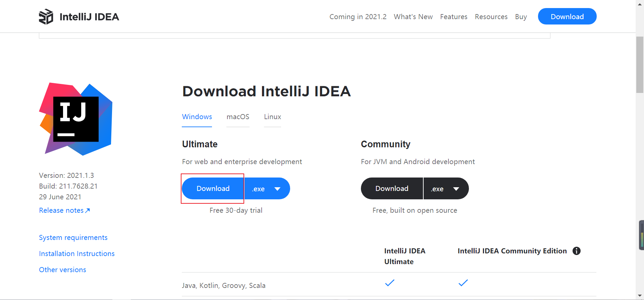Select the Windows tab
Viewport: 644px width, 300px height.
click(197, 117)
